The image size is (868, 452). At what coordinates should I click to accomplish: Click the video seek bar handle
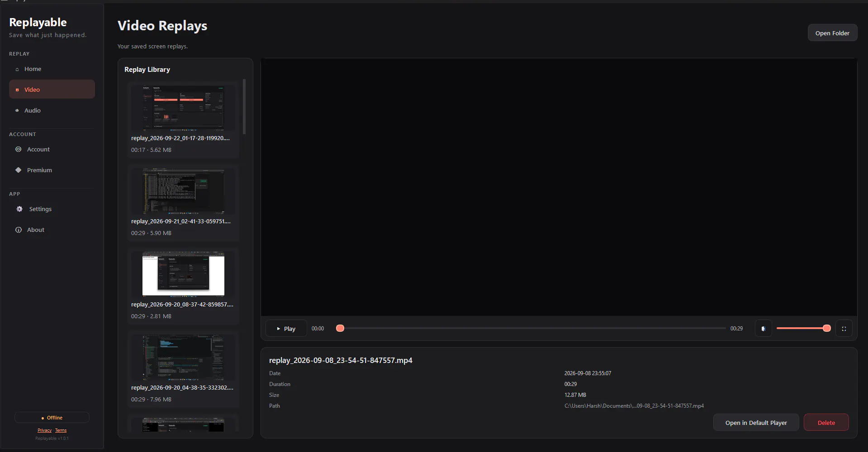340,328
